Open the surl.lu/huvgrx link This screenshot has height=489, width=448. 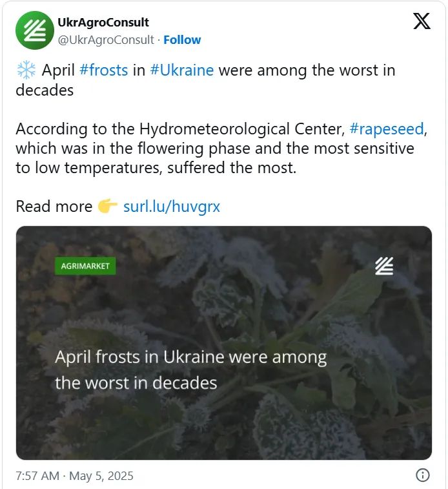[172, 207]
